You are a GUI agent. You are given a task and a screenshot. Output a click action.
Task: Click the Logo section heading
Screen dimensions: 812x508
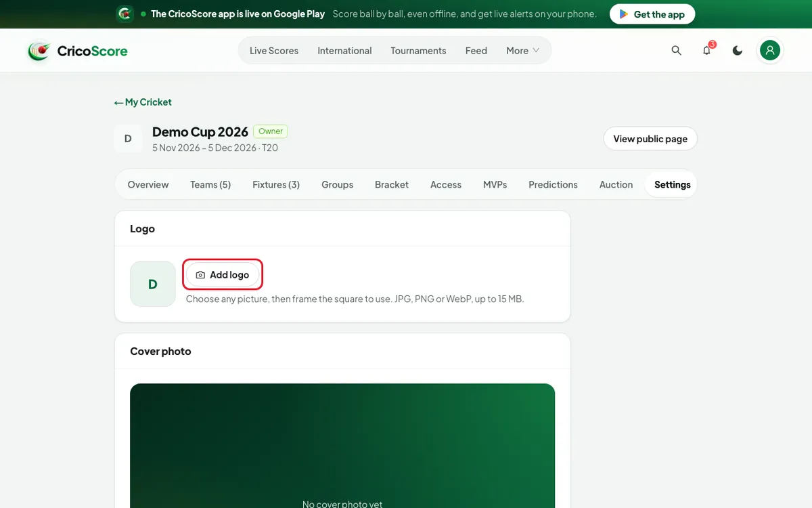point(142,229)
